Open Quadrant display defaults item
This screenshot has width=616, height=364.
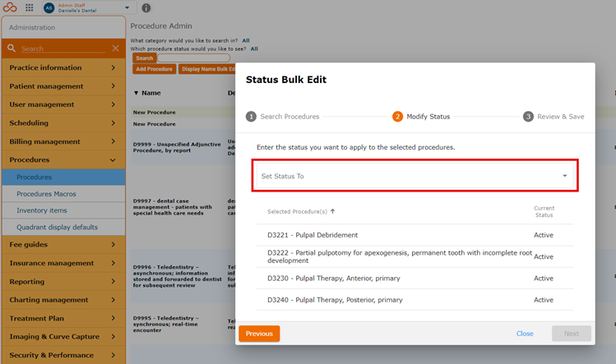63,228
